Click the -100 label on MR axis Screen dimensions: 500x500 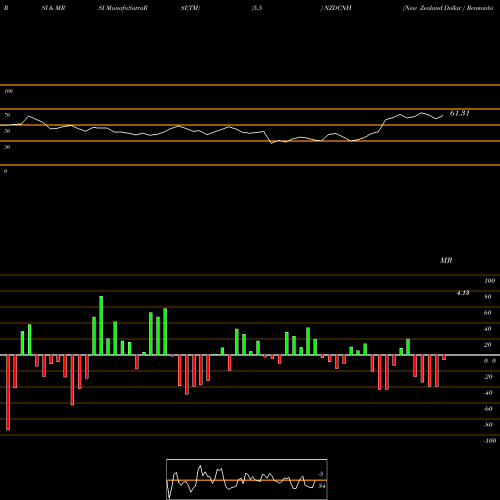[489, 441]
